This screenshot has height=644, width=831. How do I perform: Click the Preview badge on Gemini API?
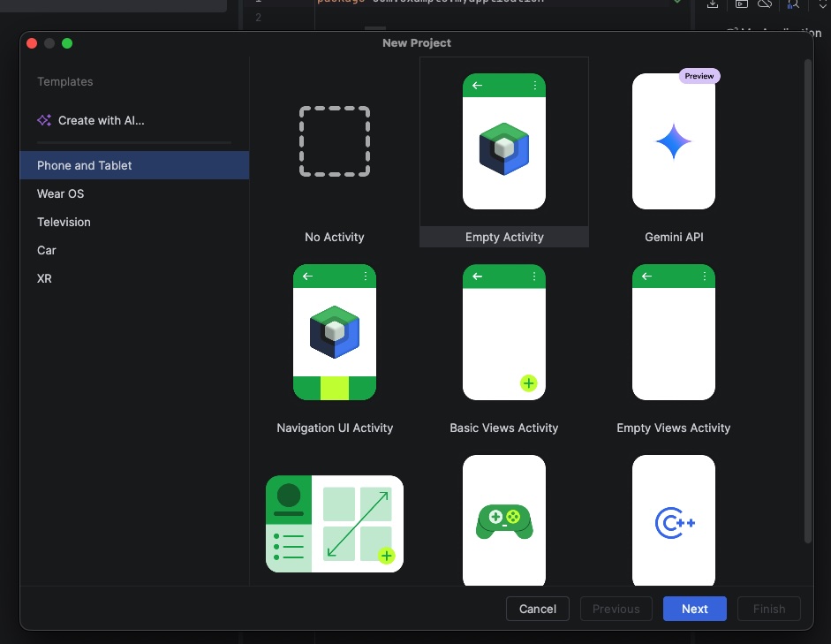(699, 76)
